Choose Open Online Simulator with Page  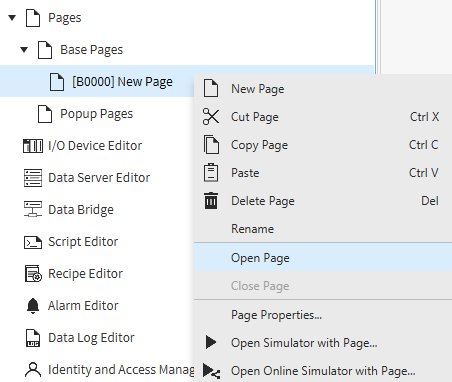point(323,371)
